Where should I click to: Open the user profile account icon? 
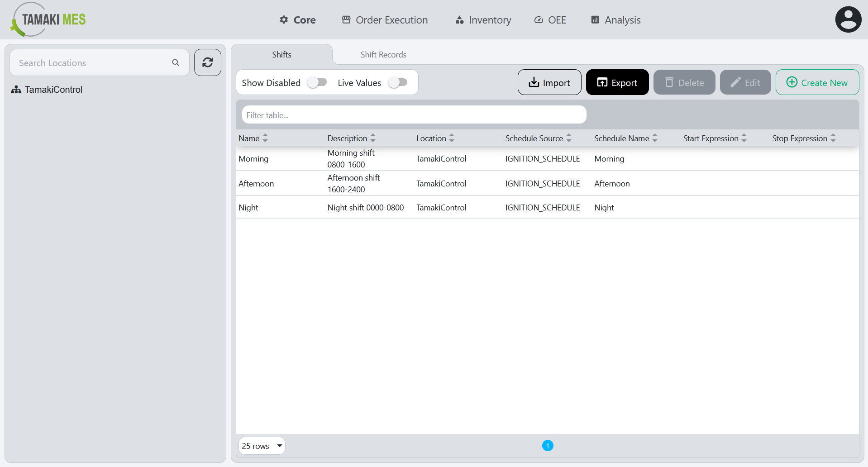[x=848, y=19]
